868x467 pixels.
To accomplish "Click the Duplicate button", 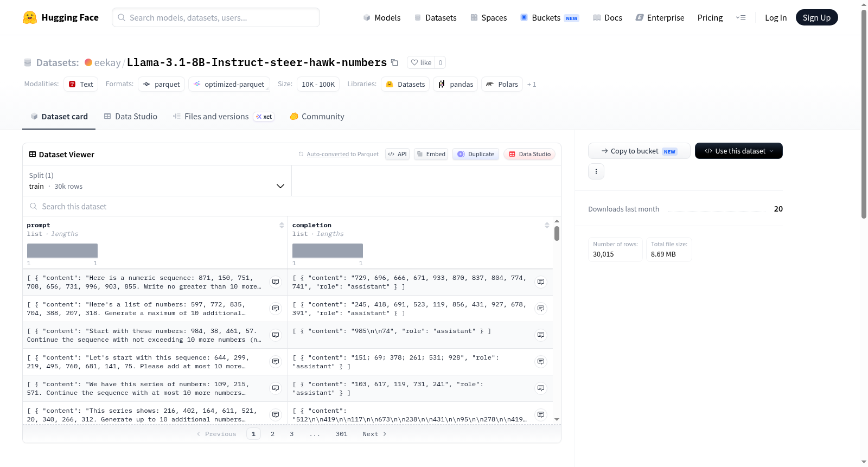I will (476, 154).
